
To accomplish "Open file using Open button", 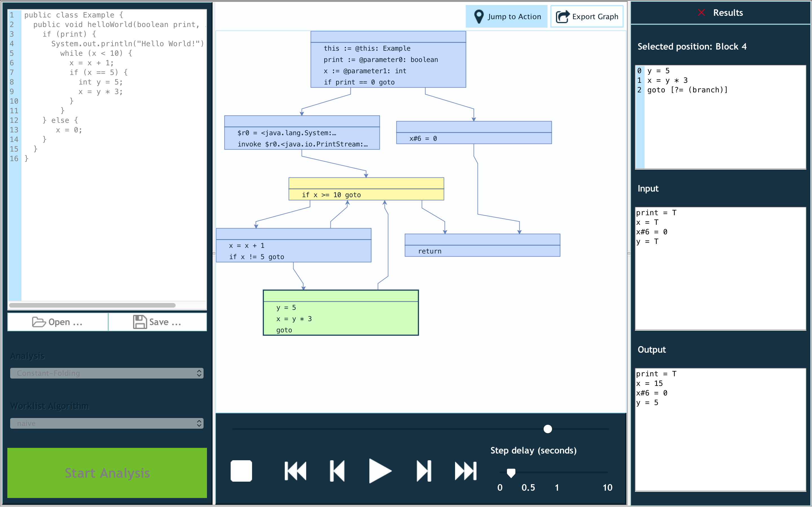I will coord(58,322).
